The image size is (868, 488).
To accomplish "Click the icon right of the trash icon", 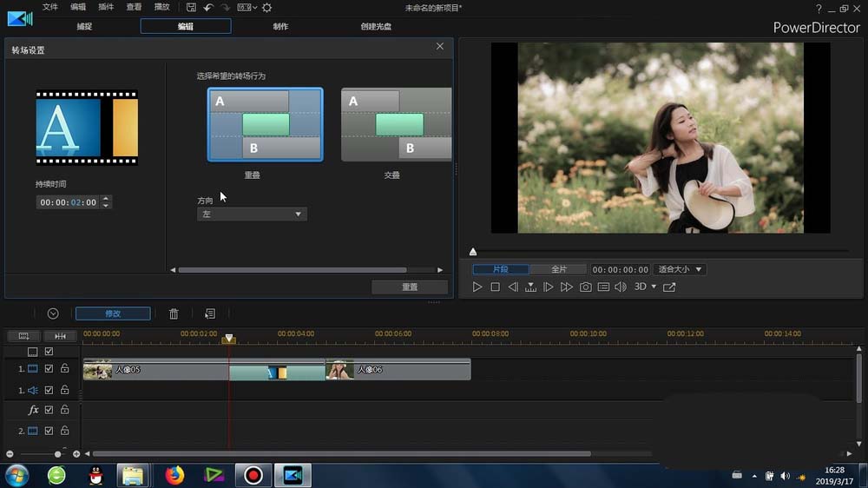I will (x=210, y=313).
